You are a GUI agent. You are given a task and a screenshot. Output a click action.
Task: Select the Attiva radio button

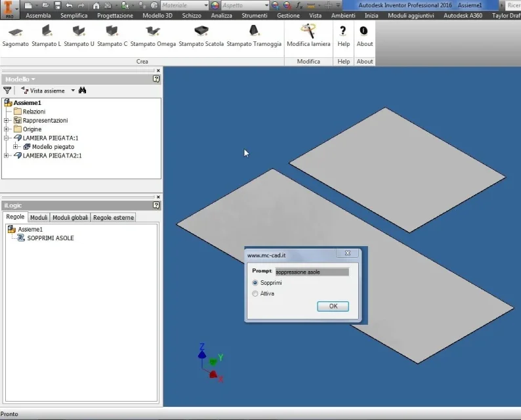(x=255, y=294)
